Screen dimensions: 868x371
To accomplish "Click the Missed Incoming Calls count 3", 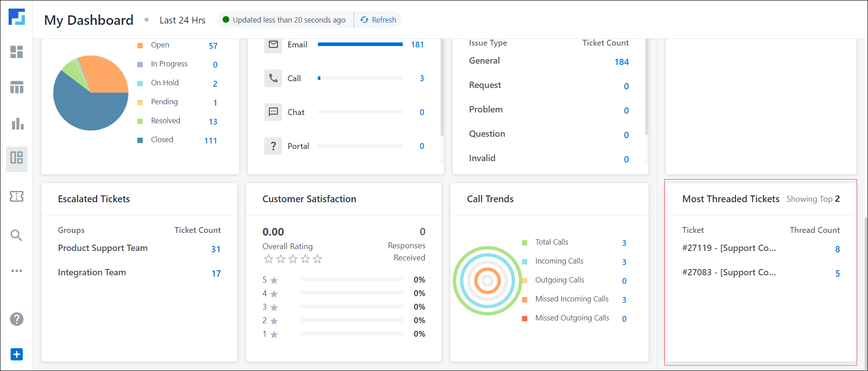I will 624,300.
